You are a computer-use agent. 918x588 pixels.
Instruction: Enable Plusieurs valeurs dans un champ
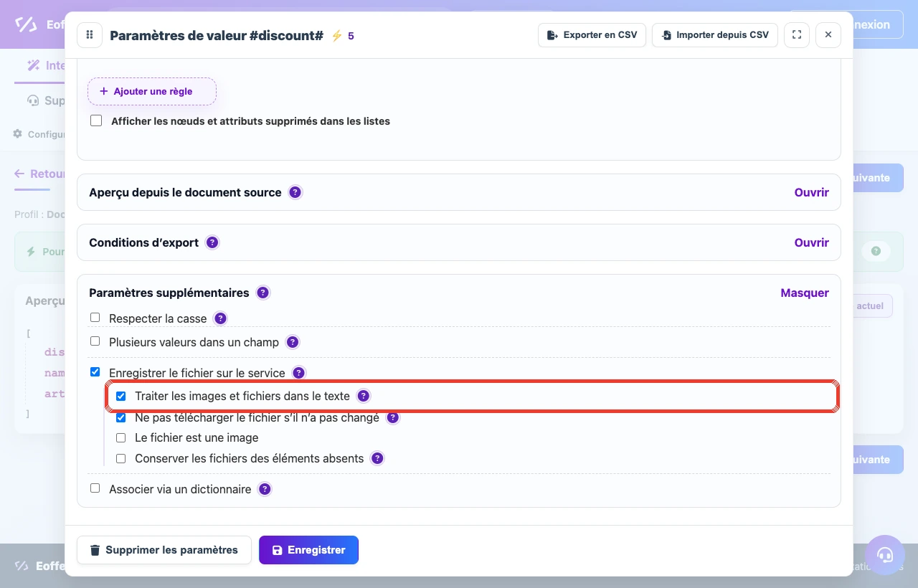[95, 341]
